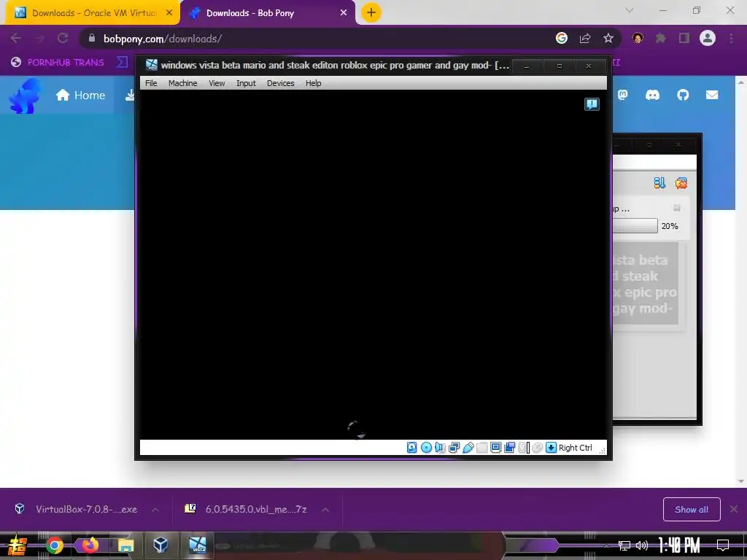
Task: Open File Explorer from the taskbar
Action: tap(125, 545)
